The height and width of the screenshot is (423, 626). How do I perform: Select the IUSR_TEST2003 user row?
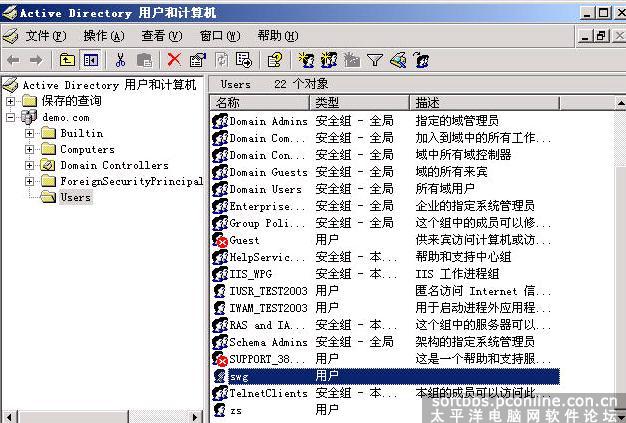tap(385, 291)
